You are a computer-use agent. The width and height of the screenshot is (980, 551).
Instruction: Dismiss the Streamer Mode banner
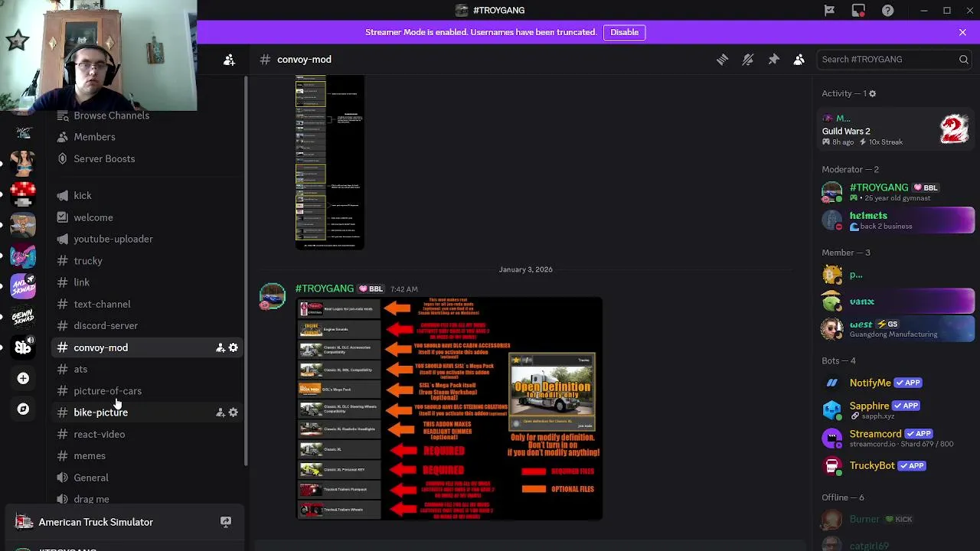click(962, 32)
